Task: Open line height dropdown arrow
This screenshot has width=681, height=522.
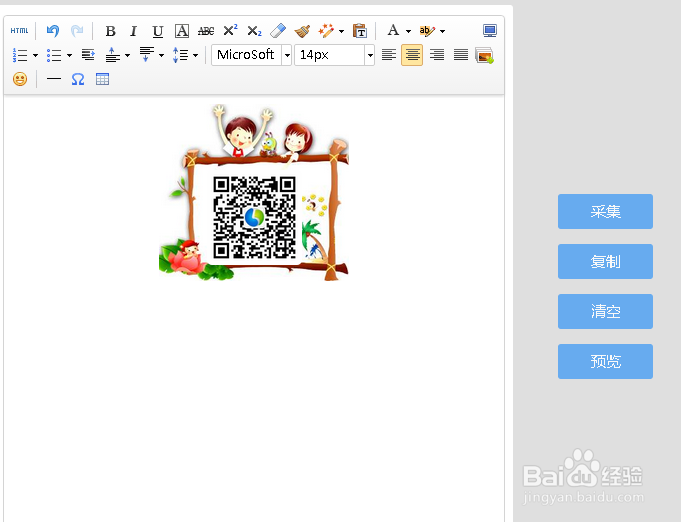Action: coord(195,55)
